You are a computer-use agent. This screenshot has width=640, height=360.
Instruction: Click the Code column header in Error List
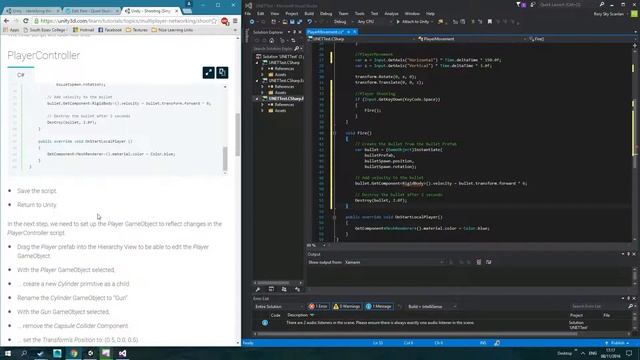coord(276,315)
